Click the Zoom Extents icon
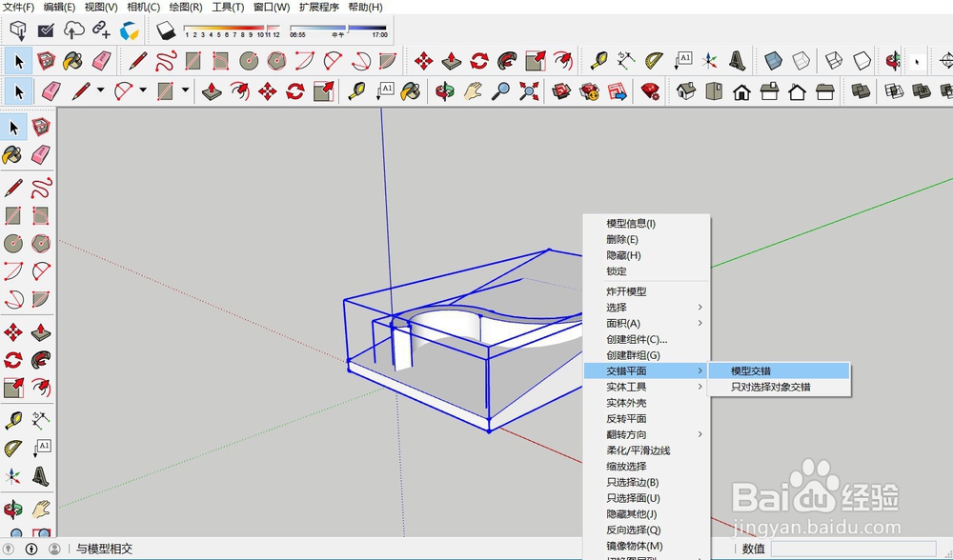The image size is (953, 560). tap(529, 91)
